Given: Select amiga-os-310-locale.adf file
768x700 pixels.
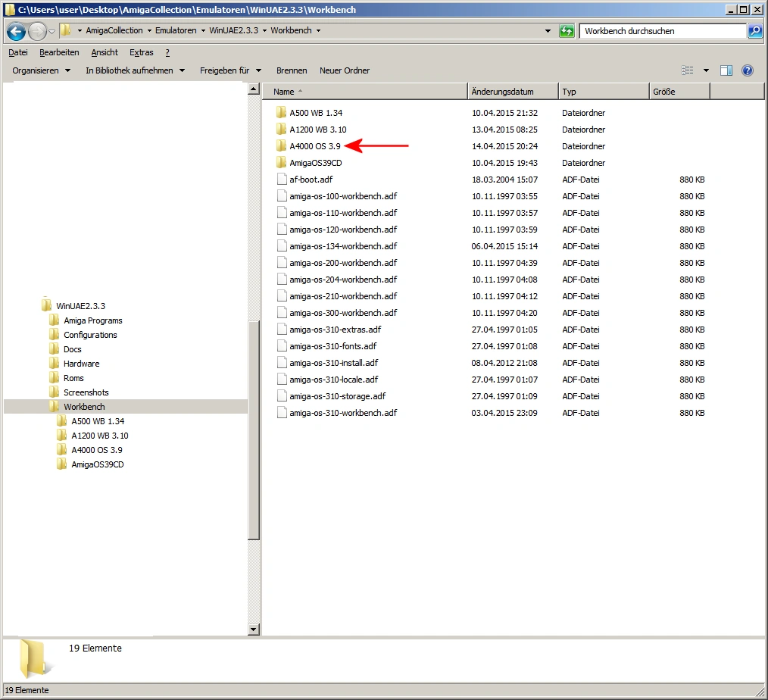Looking at the screenshot, I should click(x=333, y=379).
